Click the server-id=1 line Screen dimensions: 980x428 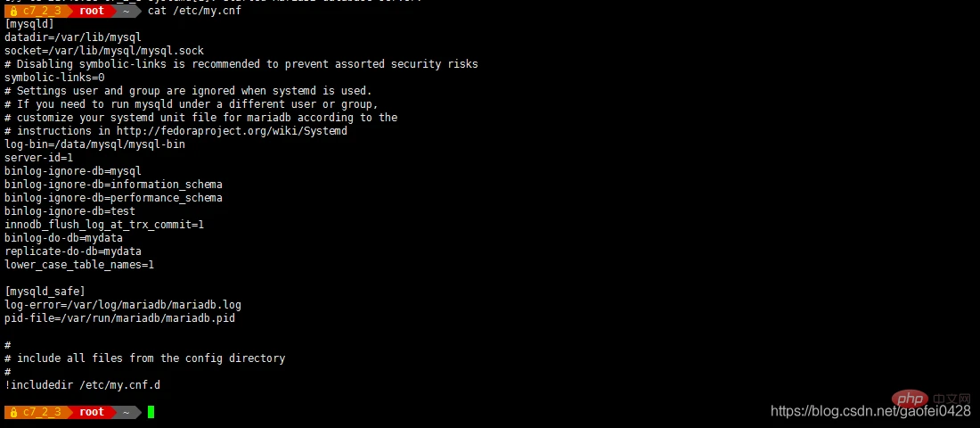pyautogui.click(x=38, y=158)
